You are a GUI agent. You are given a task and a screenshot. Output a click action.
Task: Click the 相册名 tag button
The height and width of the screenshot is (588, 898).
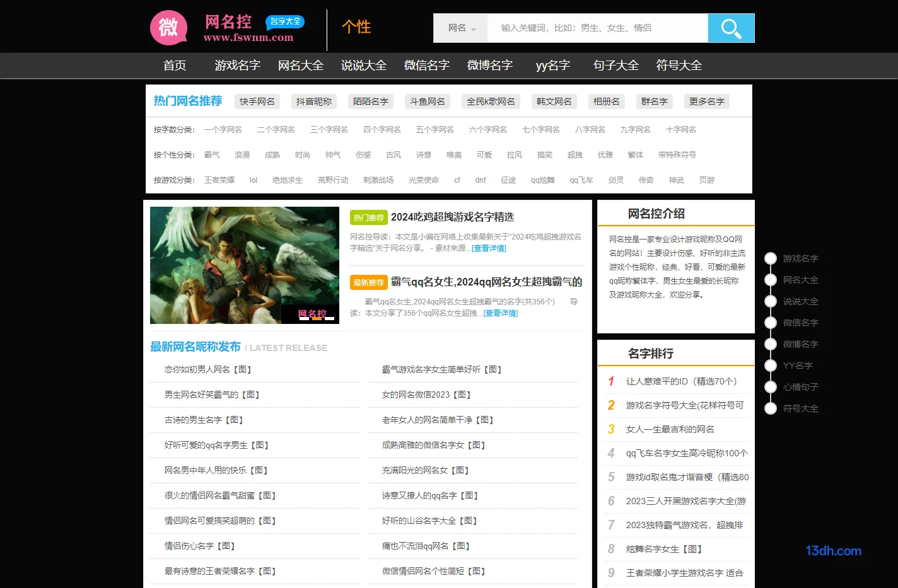coord(607,101)
